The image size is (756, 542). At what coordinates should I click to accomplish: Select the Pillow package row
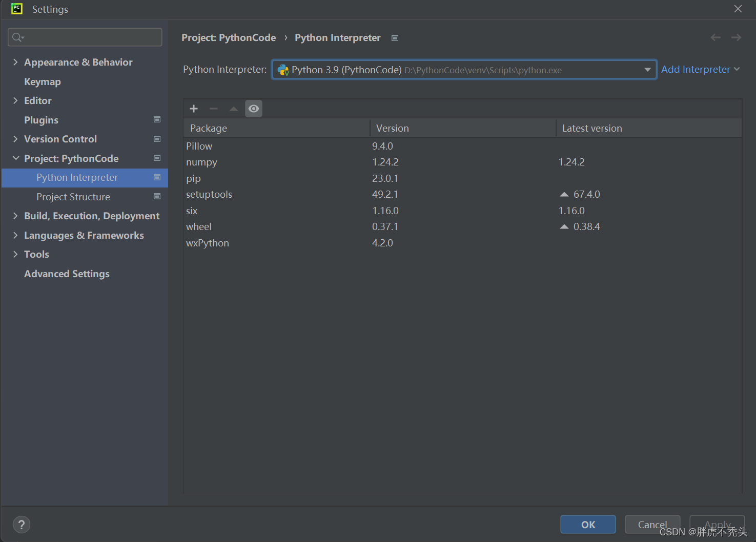click(462, 146)
